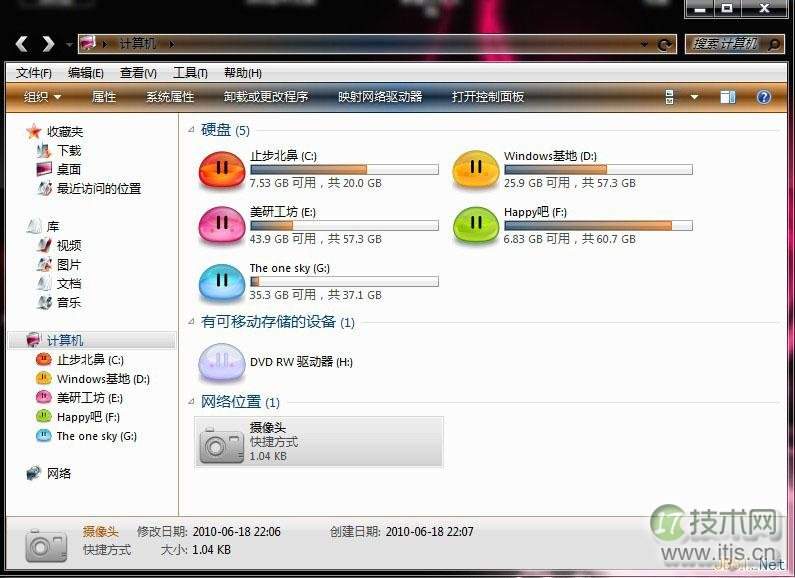Open the green Happy吧 (F:) drive icon
This screenshot has width=795, height=578.
tap(476, 225)
